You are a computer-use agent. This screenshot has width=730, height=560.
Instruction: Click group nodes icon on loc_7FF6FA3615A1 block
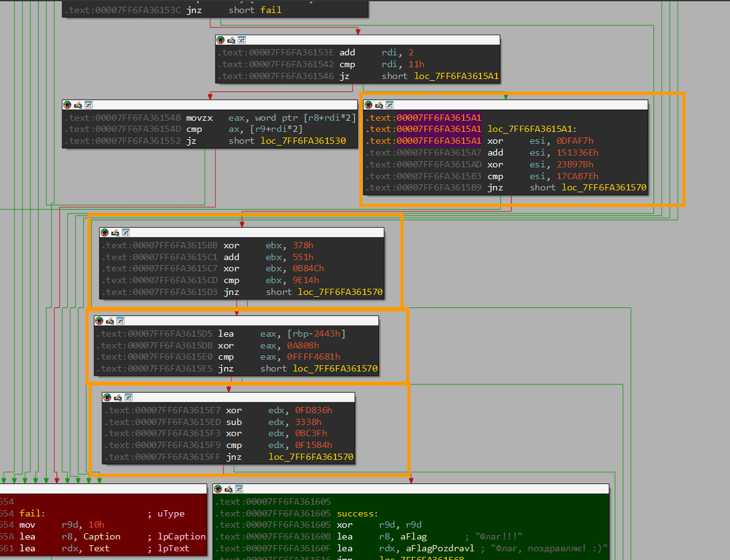tap(390, 105)
